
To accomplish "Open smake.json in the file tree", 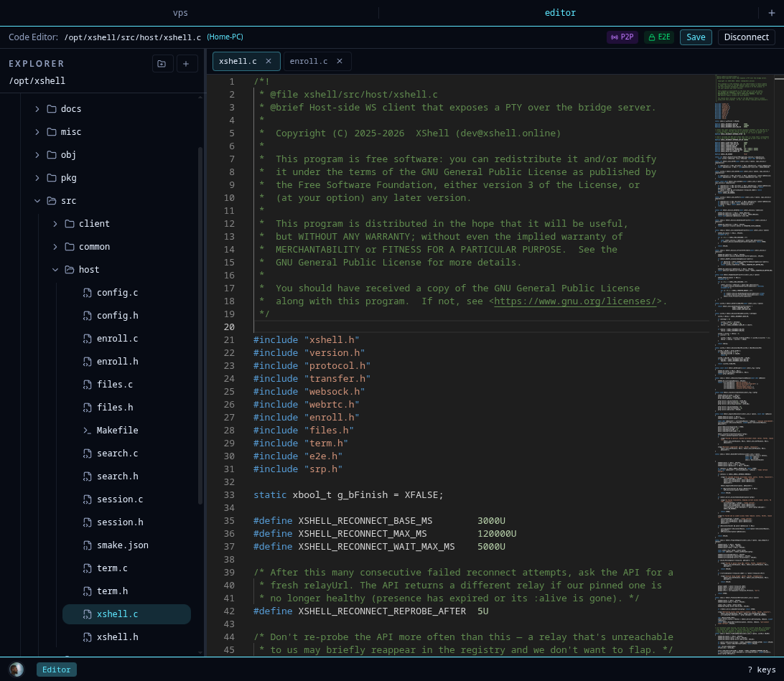I will (x=123, y=545).
